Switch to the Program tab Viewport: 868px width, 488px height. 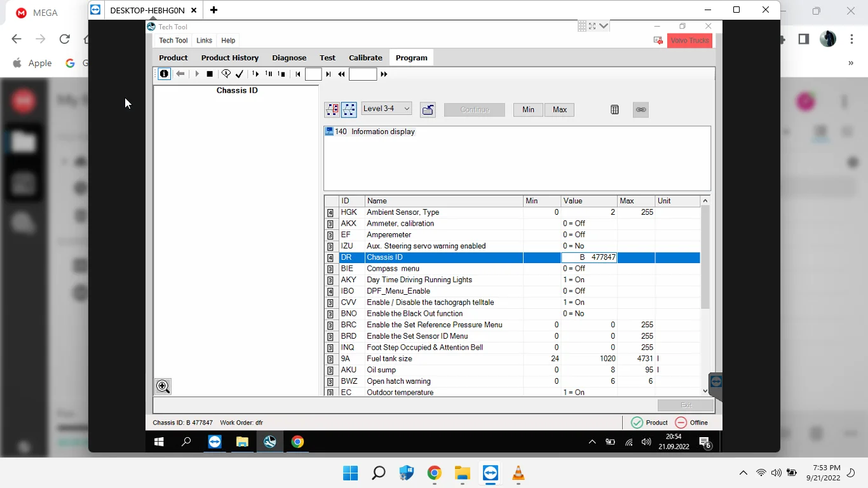point(412,57)
